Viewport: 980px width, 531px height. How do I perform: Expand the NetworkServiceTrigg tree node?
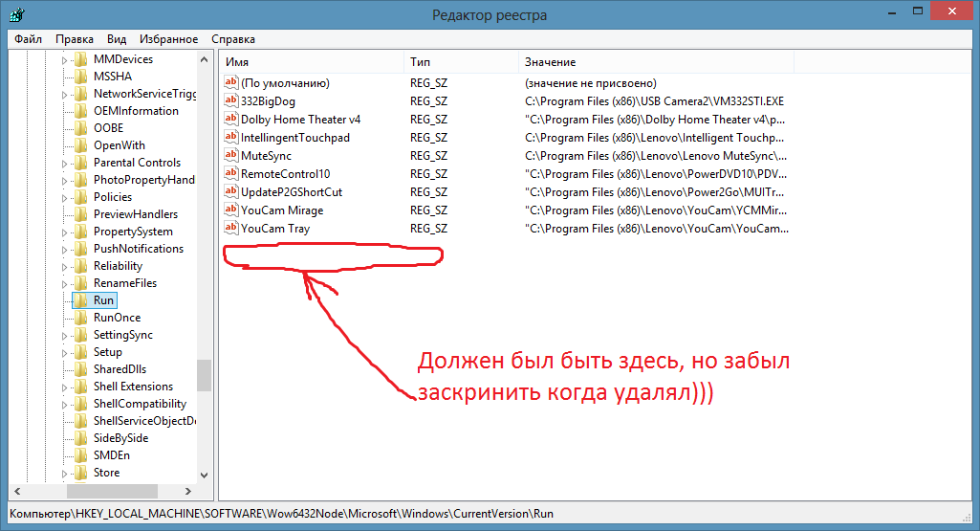[64, 95]
